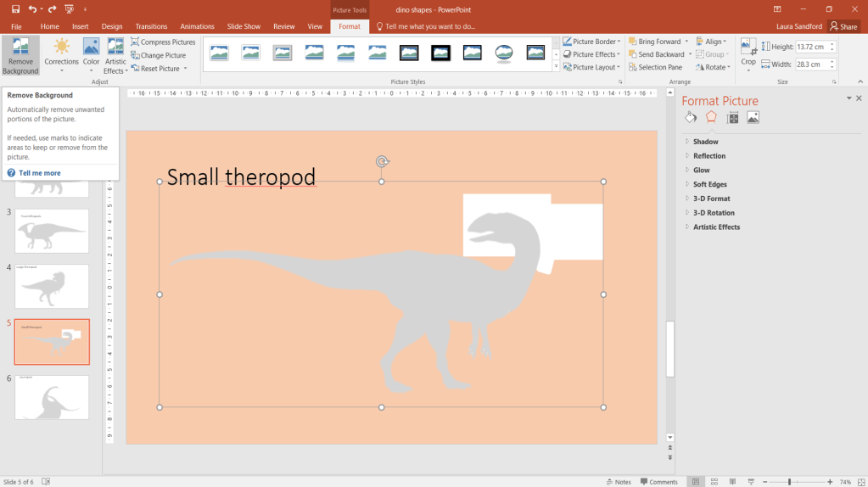Open the Selection Pane
868x487 pixels.
point(655,67)
